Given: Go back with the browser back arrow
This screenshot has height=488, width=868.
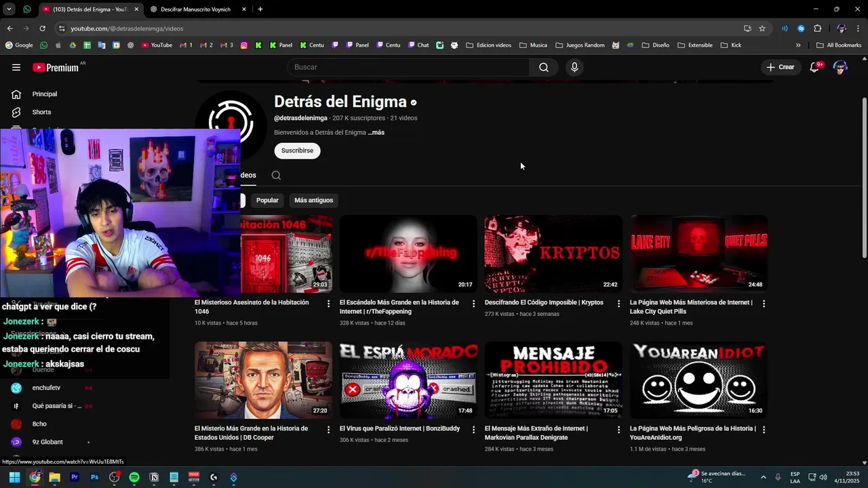Looking at the screenshot, I should click(9, 28).
